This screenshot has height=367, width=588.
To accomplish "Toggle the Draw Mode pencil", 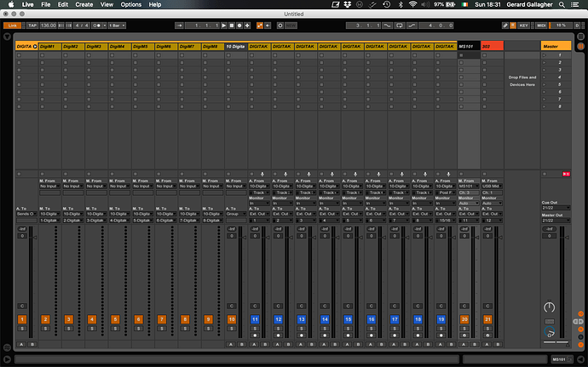I will [505, 26].
